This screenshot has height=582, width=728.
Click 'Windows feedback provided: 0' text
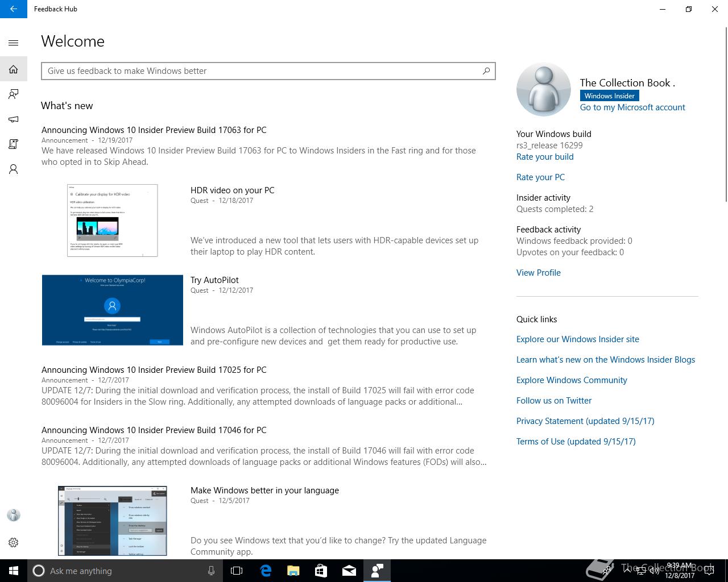[574, 241]
